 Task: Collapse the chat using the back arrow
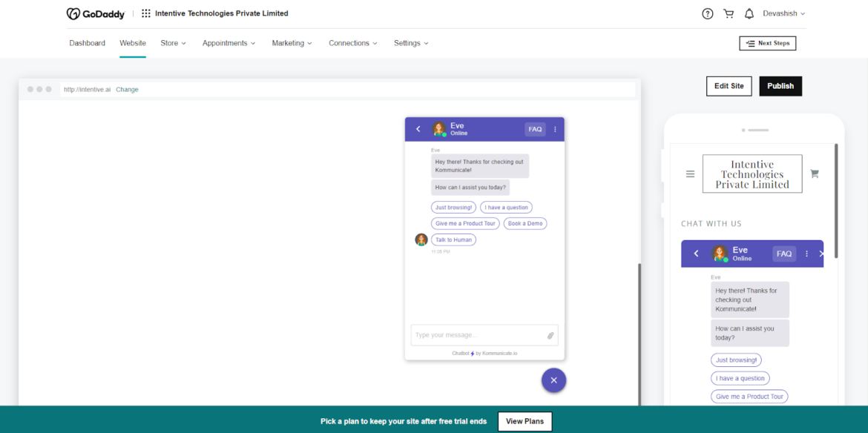point(418,128)
